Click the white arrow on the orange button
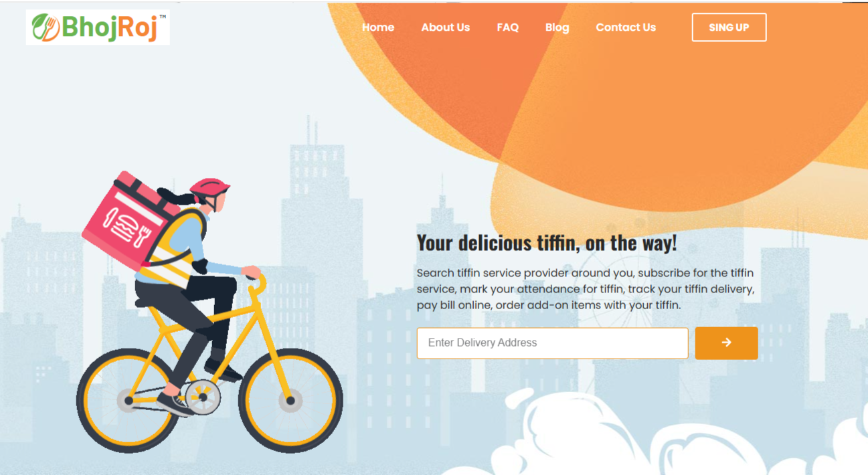868x475 pixels. (726, 343)
